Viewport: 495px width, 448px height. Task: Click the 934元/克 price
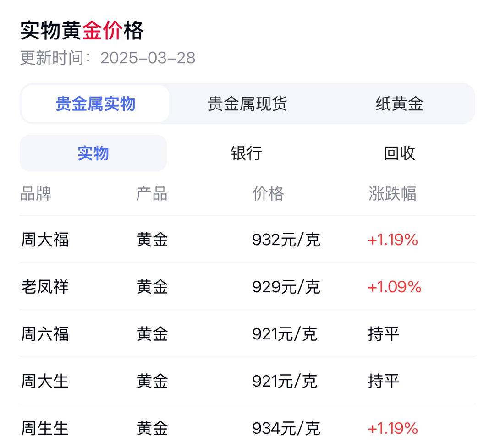point(286,428)
